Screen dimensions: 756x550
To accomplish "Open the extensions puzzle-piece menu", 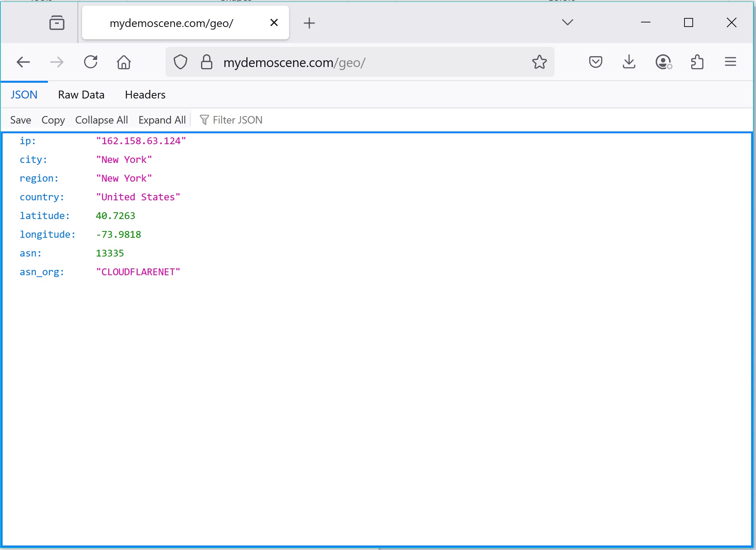I will (697, 62).
